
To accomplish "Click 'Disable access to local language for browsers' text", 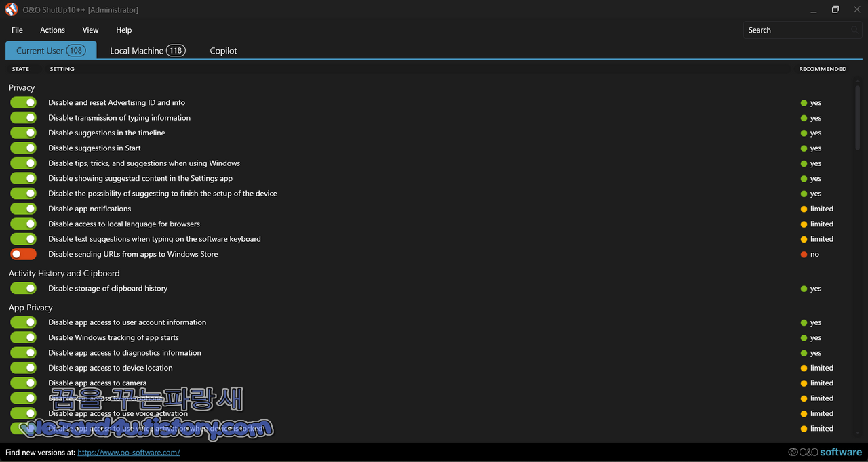I will click(x=124, y=224).
